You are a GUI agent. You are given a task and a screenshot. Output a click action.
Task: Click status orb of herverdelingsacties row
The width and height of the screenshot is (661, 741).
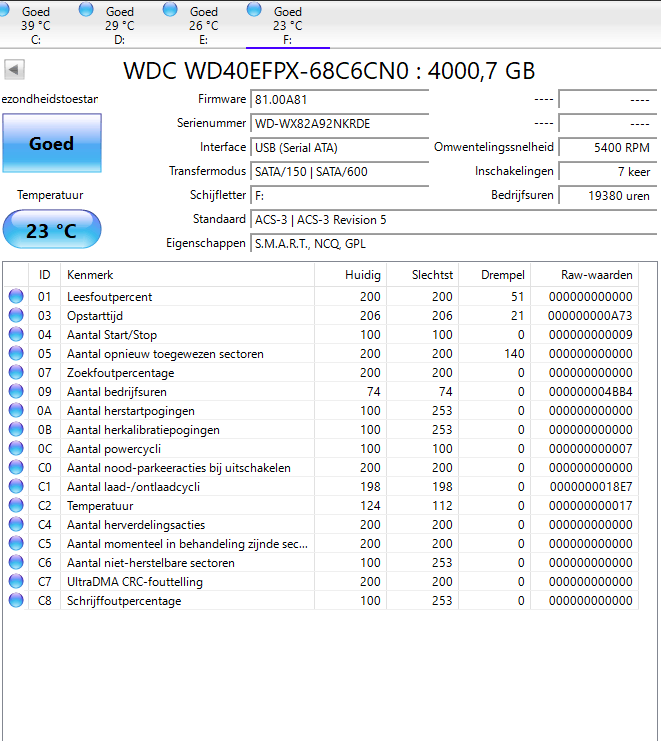(x=16, y=524)
